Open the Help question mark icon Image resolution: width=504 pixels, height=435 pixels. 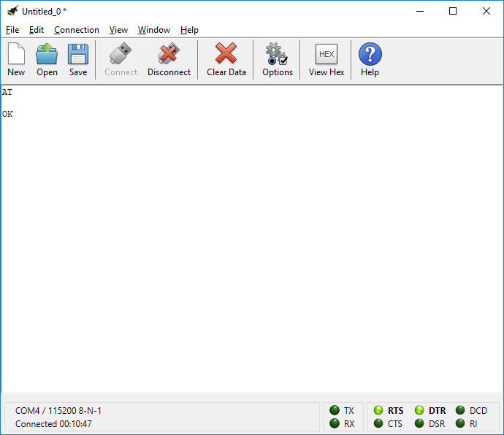370,54
